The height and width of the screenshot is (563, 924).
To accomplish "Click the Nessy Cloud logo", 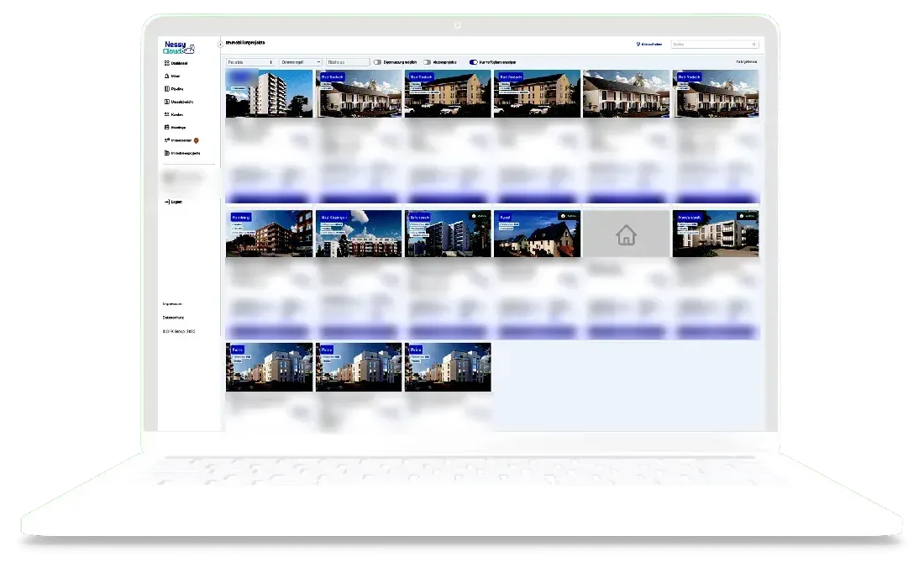I will click(x=178, y=48).
